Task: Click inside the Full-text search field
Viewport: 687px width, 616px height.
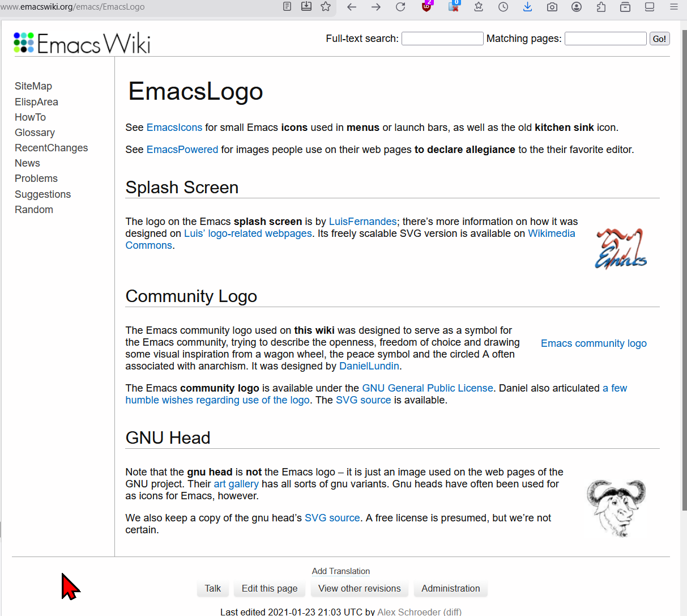Action: (x=442, y=38)
